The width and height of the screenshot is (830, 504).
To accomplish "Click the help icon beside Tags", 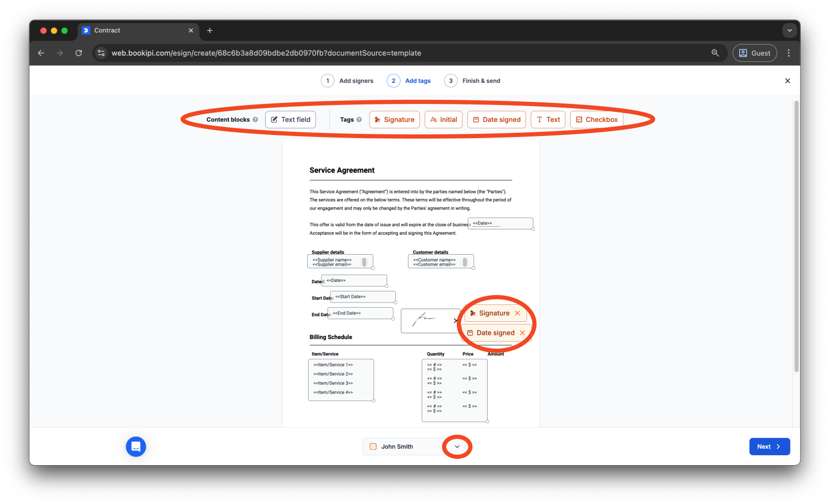I will coord(359,120).
